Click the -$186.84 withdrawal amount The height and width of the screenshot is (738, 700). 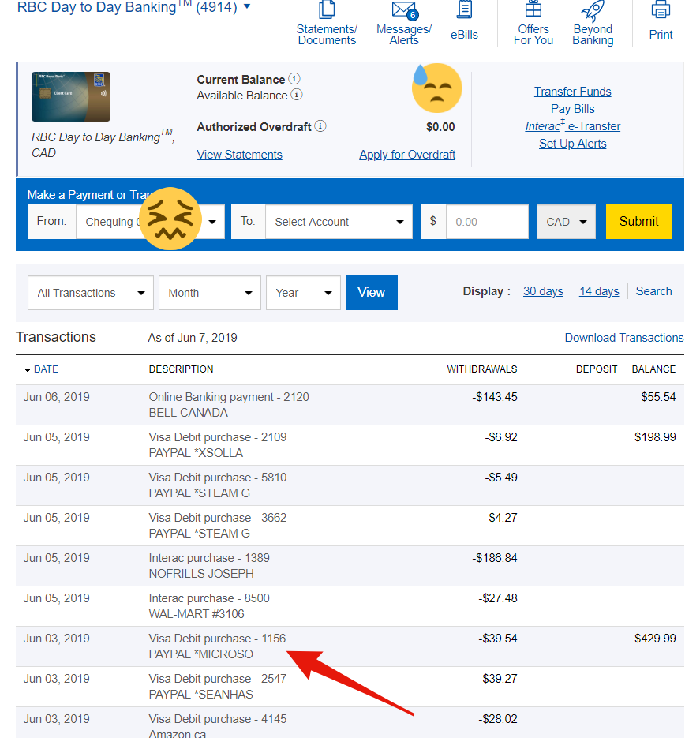(495, 558)
